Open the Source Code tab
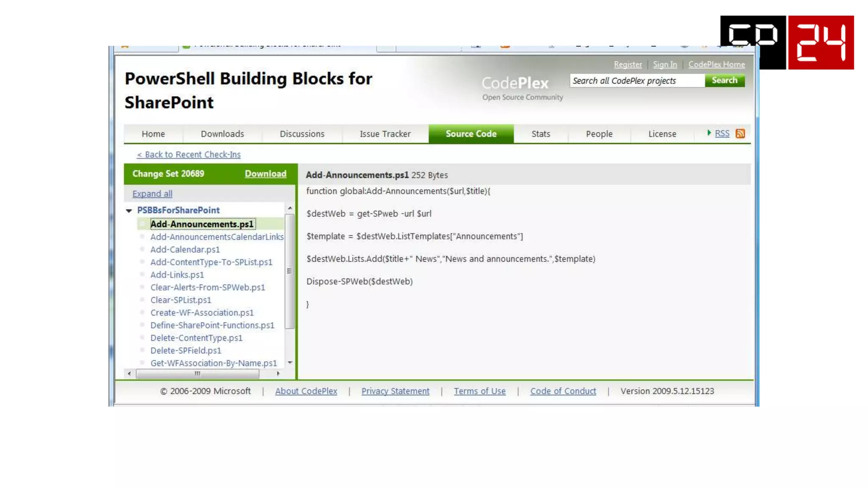 point(471,134)
